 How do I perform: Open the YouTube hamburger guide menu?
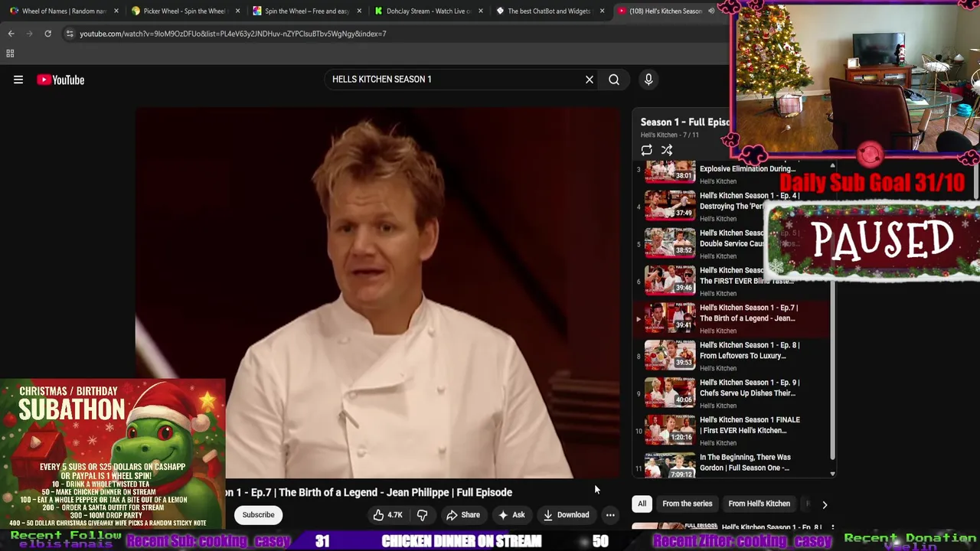[x=18, y=80]
